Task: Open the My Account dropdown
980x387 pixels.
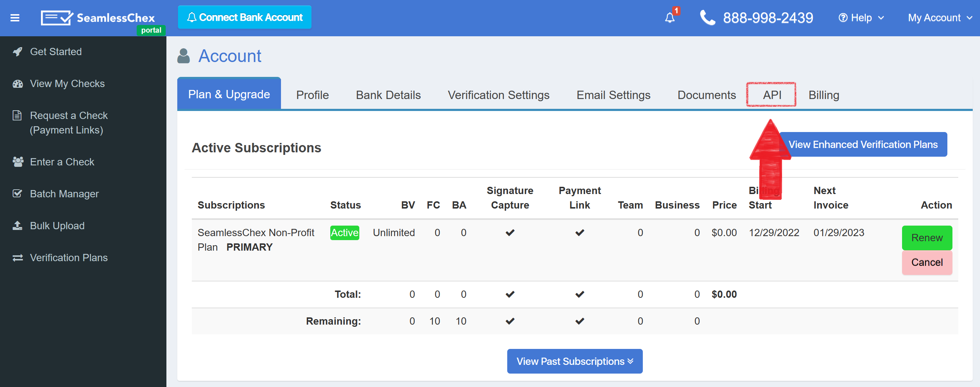Action: point(940,18)
